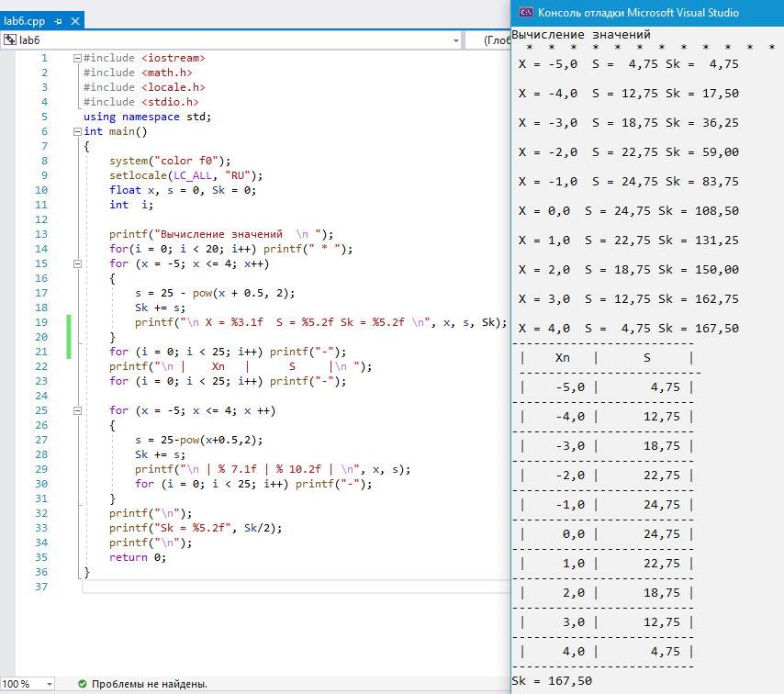Place cursor on 'using namespace std;' line
The height and width of the screenshot is (694, 784).
(x=148, y=117)
